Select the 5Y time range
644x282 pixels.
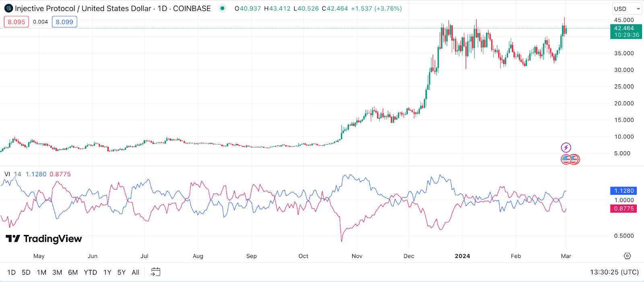(x=122, y=272)
